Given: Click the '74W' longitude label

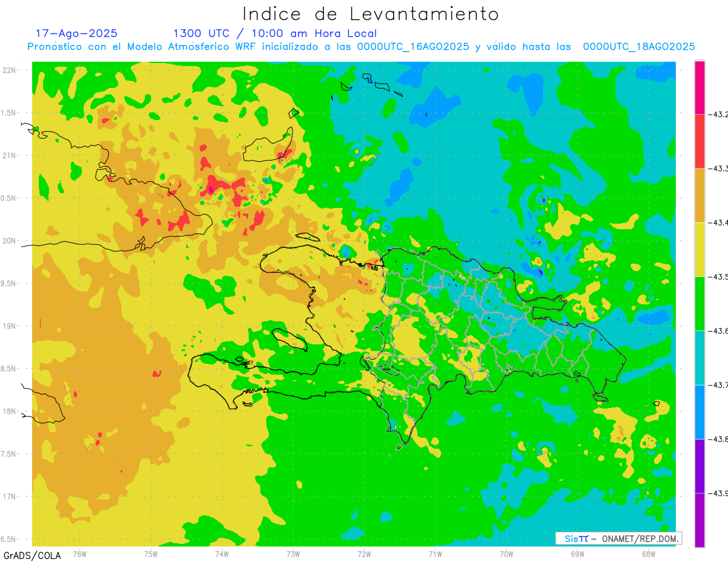Looking at the screenshot, I should 221,554.
